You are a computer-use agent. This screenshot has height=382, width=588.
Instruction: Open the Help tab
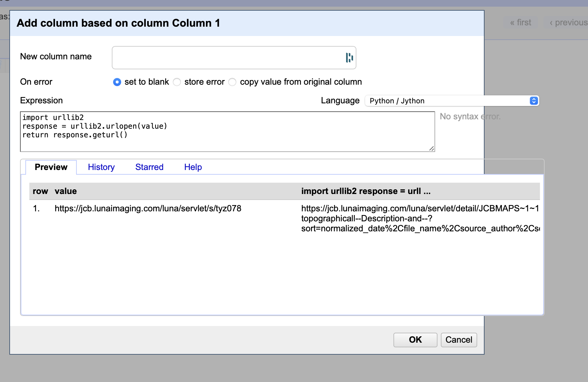click(x=193, y=167)
